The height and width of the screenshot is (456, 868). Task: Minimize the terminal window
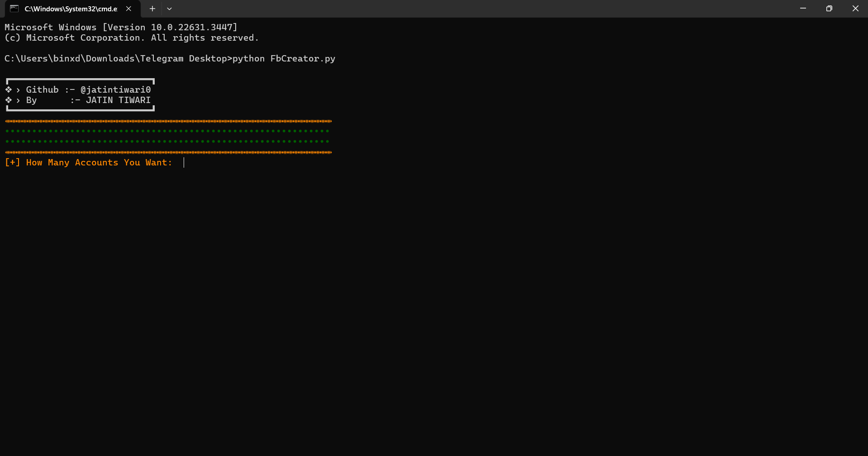[803, 9]
